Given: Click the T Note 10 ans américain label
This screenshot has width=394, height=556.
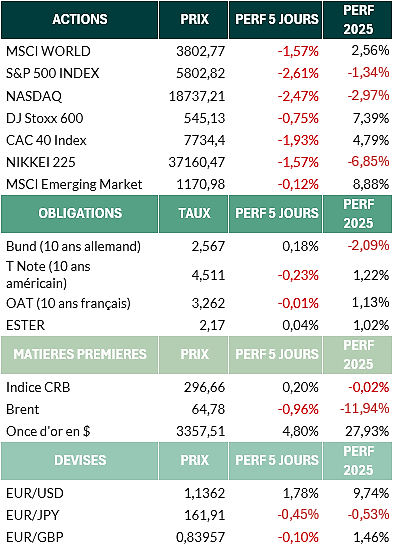Looking at the screenshot, I should coord(48,275).
